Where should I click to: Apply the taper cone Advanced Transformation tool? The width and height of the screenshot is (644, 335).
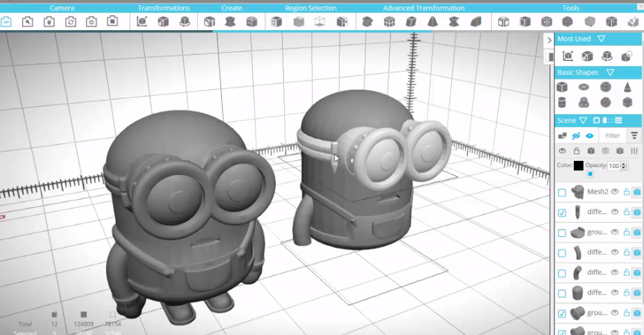tap(433, 22)
